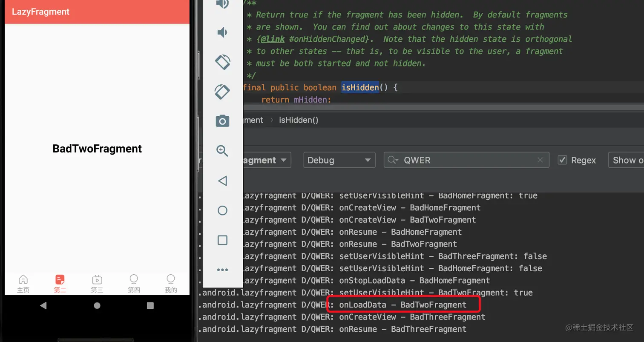Click #onHiddenChanged in the Javadoc comment

[x=327, y=39]
